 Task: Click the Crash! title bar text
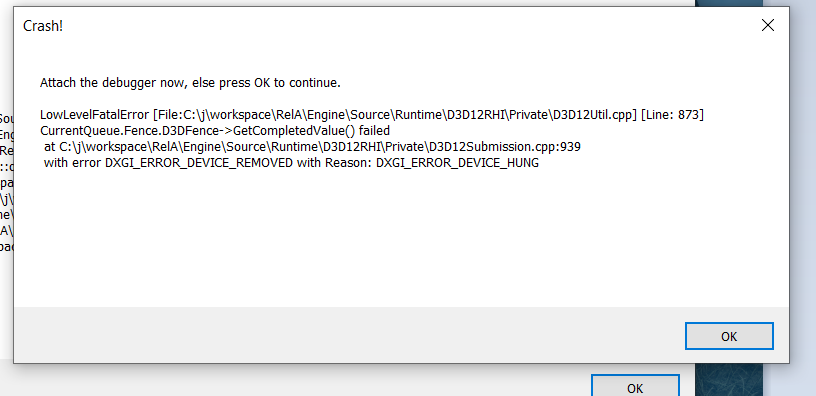(43, 25)
